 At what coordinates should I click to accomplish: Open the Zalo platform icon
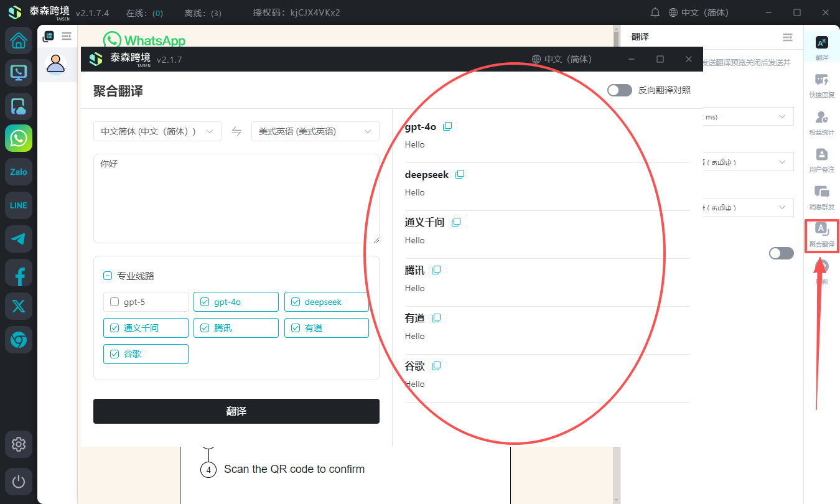[x=19, y=172]
